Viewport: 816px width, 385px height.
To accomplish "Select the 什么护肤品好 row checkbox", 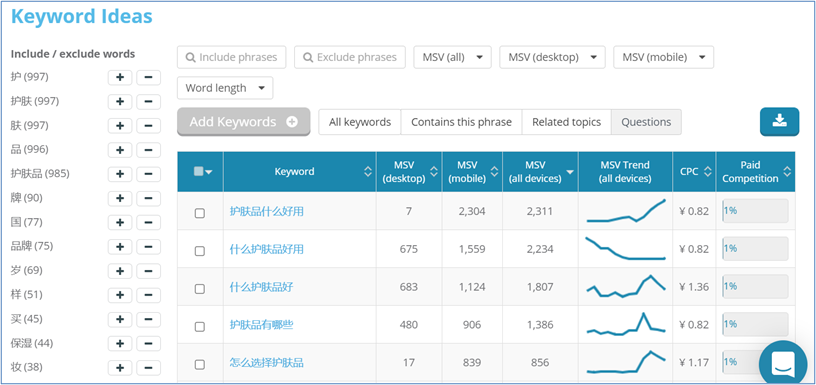I will (x=199, y=289).
